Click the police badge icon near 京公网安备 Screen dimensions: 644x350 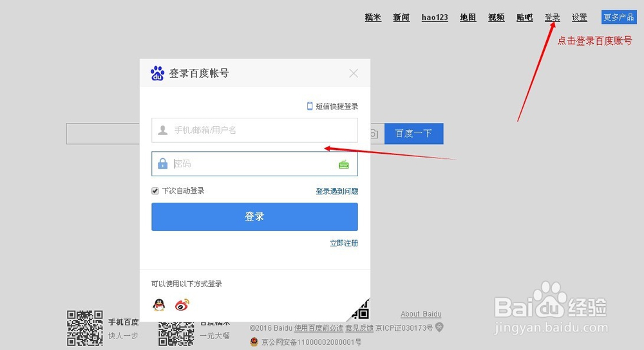click(254, 342)
